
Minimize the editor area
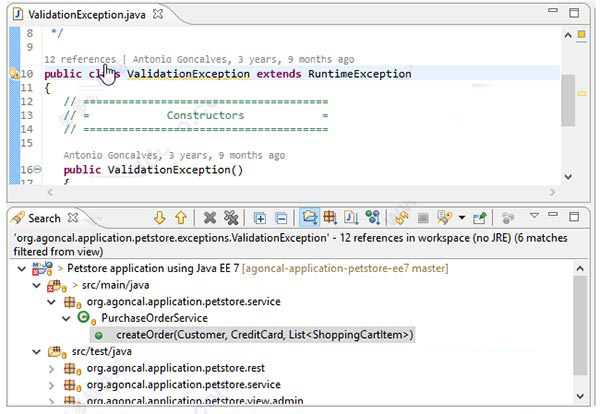553,10
